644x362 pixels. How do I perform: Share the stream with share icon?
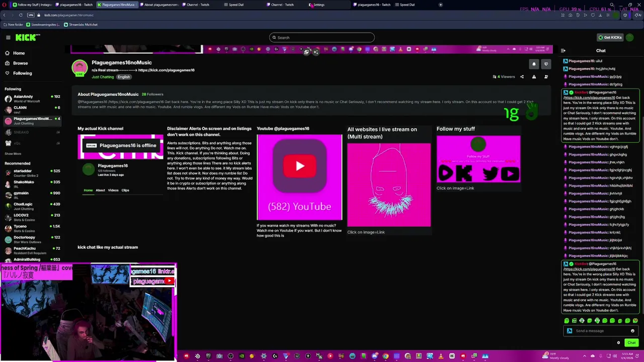pos(522,77)
